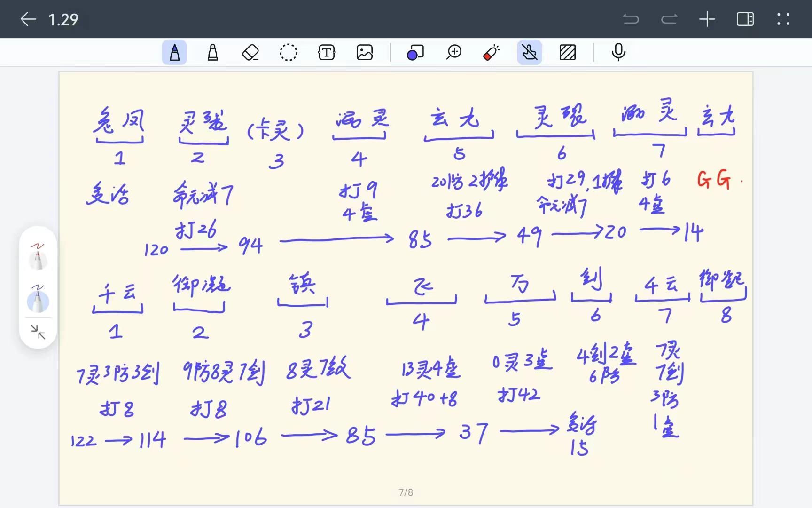Undo the last stroke
Image resolution: width=812 pixels, height=508 pixels.
click(x=631, y=19)
